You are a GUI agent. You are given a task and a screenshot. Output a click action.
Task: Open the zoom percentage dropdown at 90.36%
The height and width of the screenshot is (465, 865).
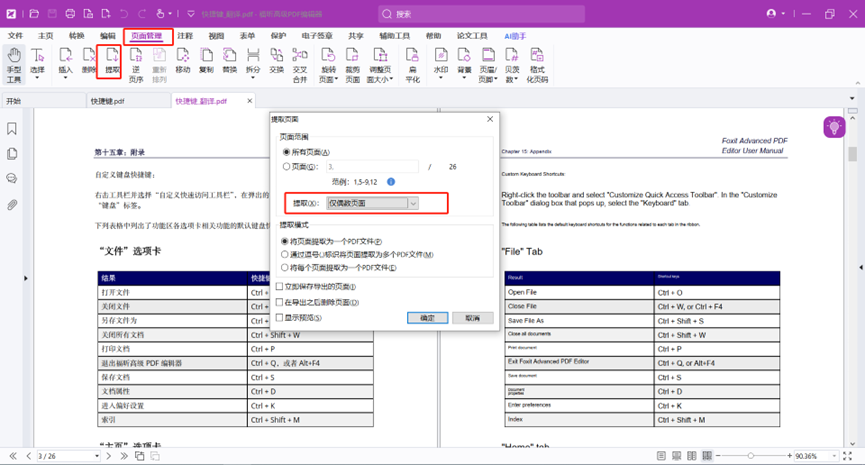(834, 456)
